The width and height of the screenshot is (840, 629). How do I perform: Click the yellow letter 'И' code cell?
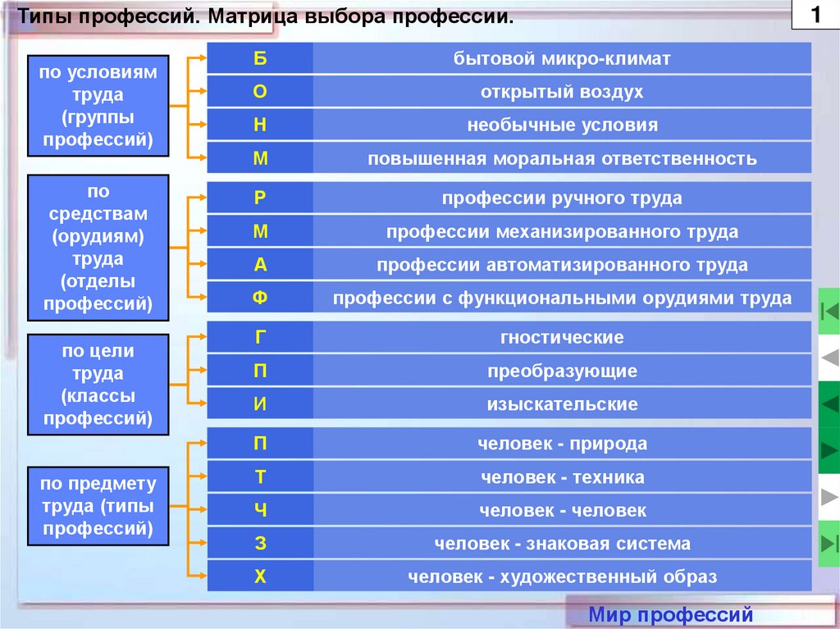coord(260,403)
